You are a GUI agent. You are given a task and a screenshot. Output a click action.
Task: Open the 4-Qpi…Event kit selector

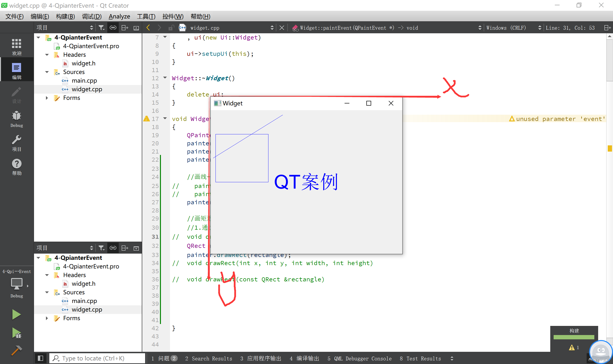17,284
